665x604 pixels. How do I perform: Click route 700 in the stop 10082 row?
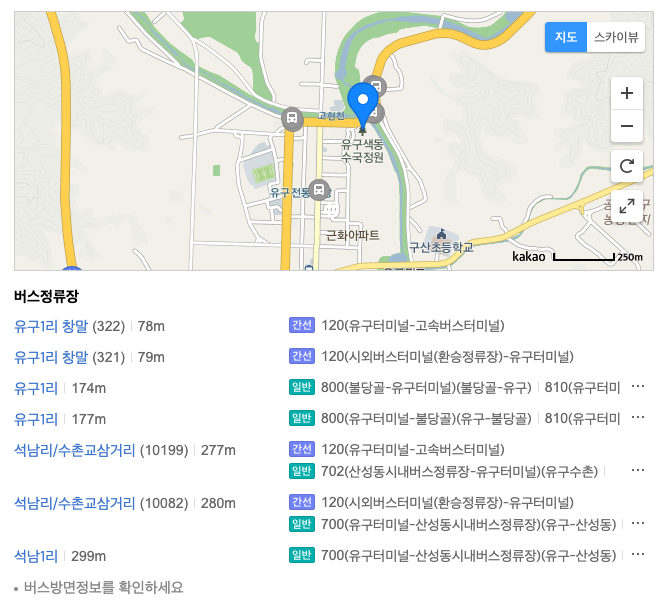pyautogui.click(x=469, y=524)
